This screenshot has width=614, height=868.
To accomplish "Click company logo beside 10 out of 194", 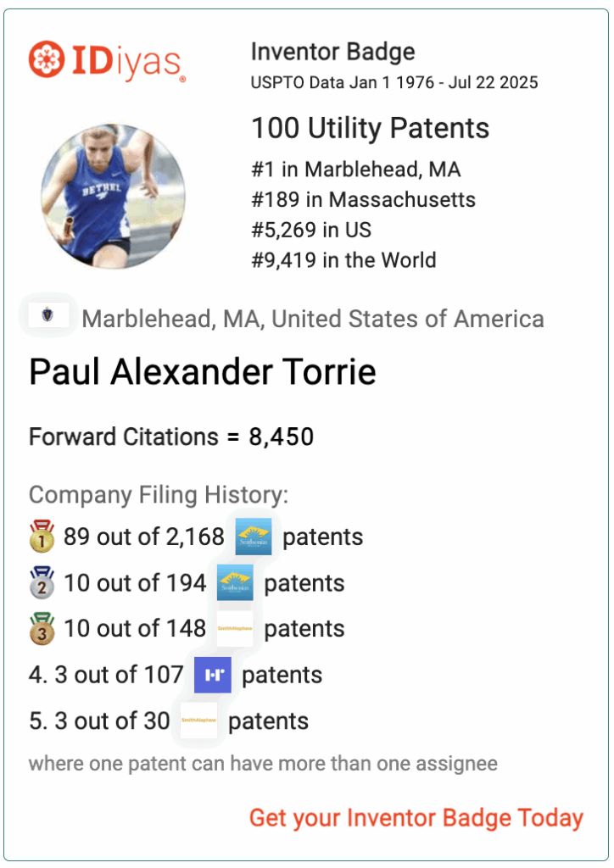I will (x=235, y=582).
